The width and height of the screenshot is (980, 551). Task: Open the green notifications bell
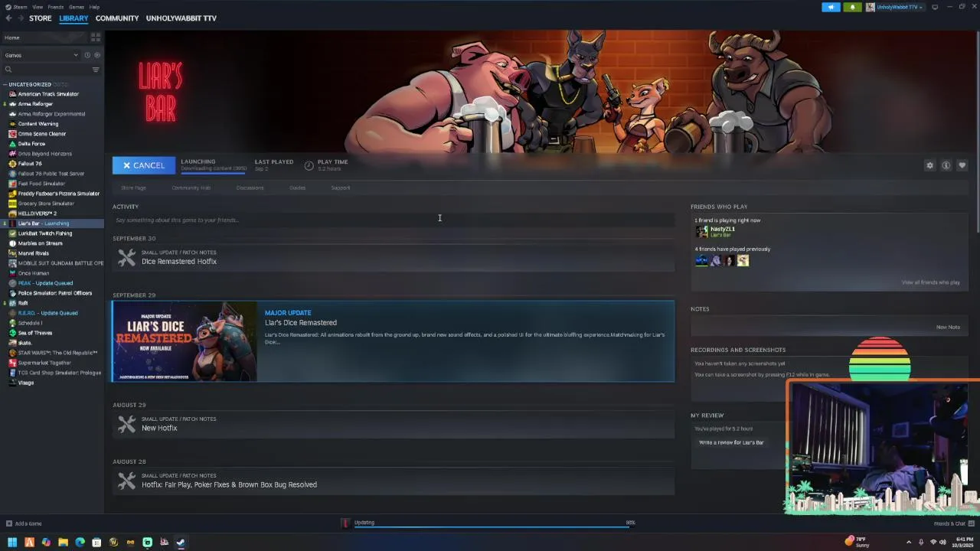click(x=852, y=7)
